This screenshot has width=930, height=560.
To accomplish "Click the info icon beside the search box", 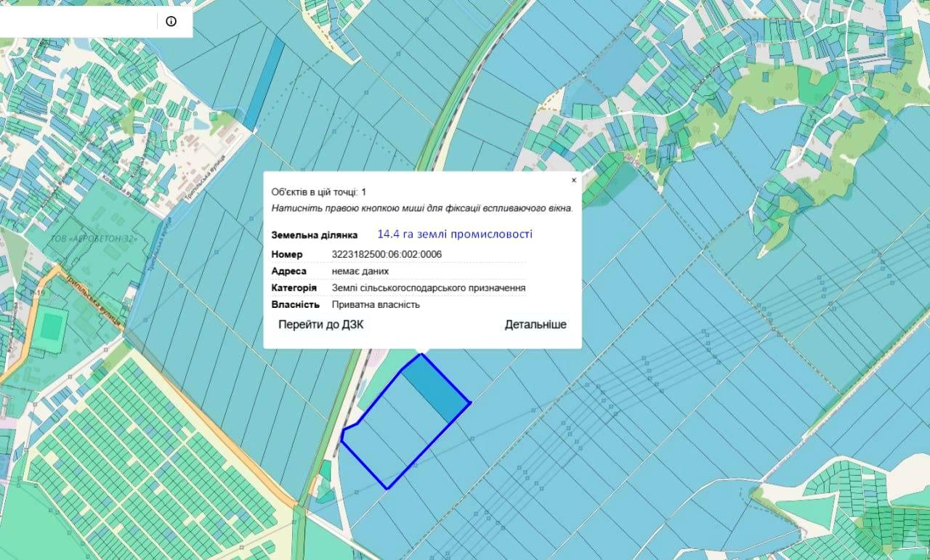I will pyautogui.click(x=171, y=21).
